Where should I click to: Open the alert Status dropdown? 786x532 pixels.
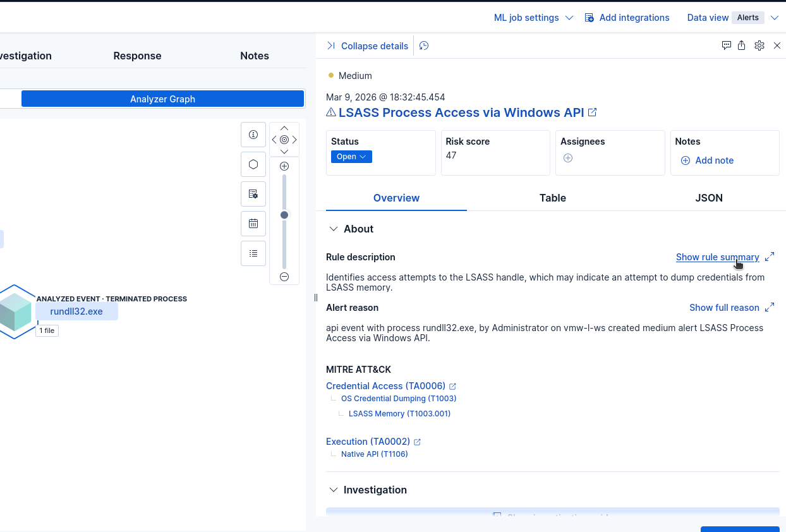351,157
